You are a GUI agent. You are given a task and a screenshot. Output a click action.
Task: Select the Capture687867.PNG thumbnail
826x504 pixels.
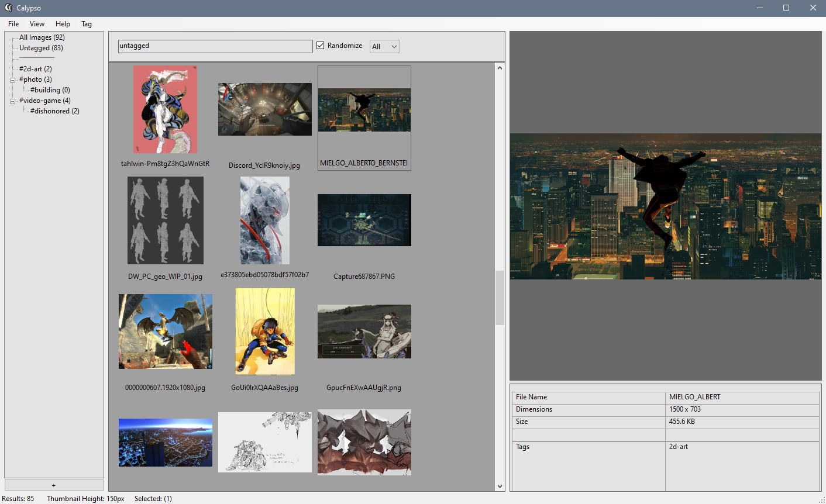(x=364, y=220)
